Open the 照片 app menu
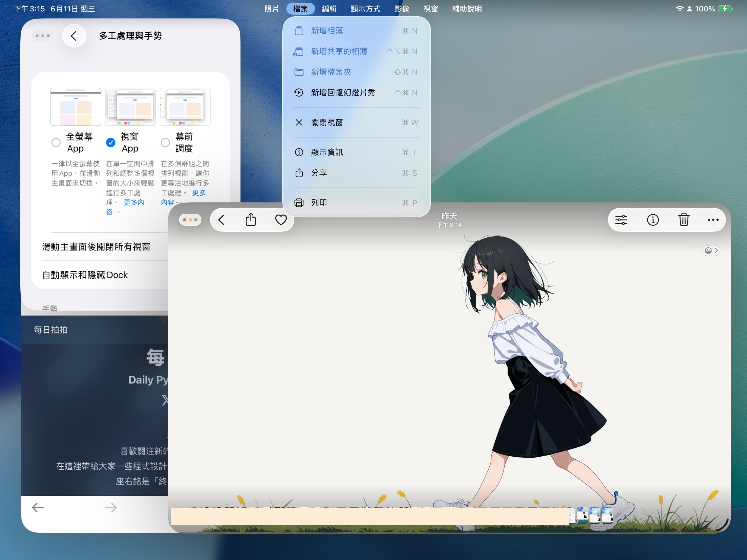This screenshot has height=560, width=747. click(x=271, y=9)
